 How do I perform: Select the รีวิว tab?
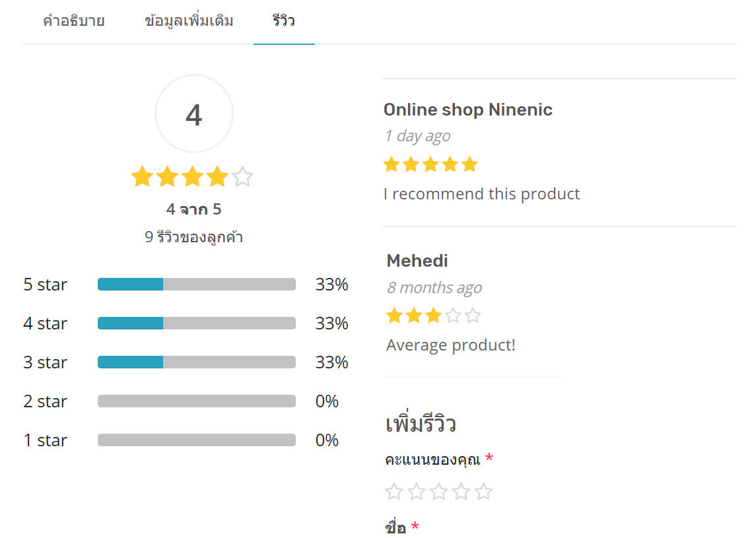pos(283,20)
